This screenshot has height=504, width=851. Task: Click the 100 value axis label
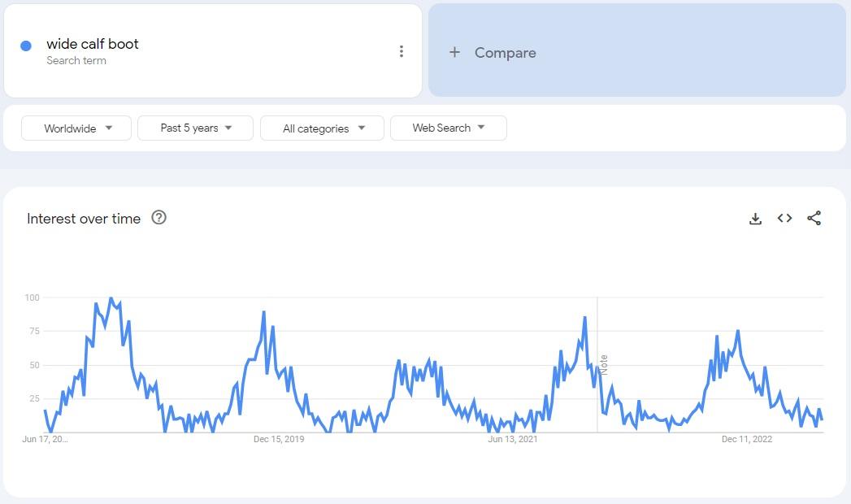[32, 298]
